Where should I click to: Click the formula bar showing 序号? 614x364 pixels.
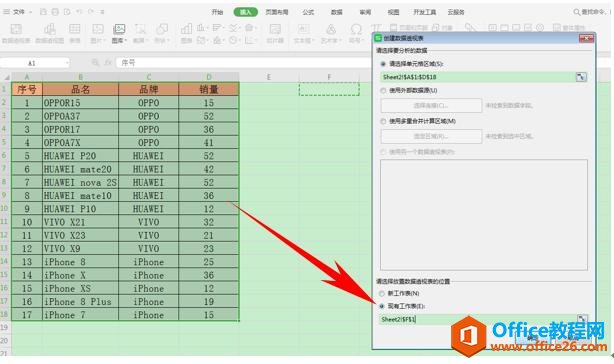tap(243, 63)
